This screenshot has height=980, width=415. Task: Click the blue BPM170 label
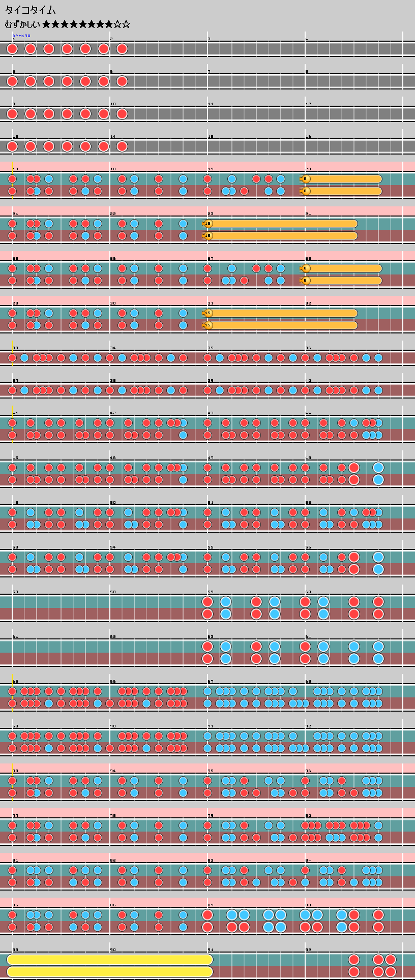21,36
